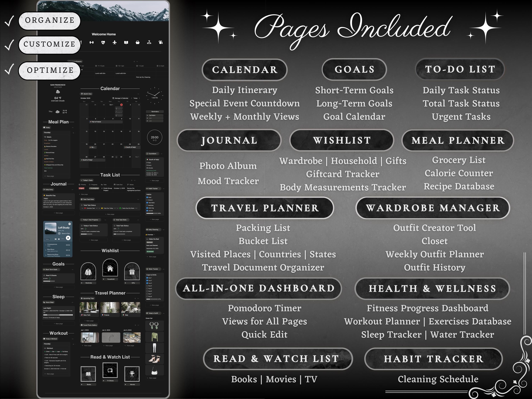Uncheck the Take Meds habit checkbox
The height and width of the screenshot is (399, 532).
point(147,203)
